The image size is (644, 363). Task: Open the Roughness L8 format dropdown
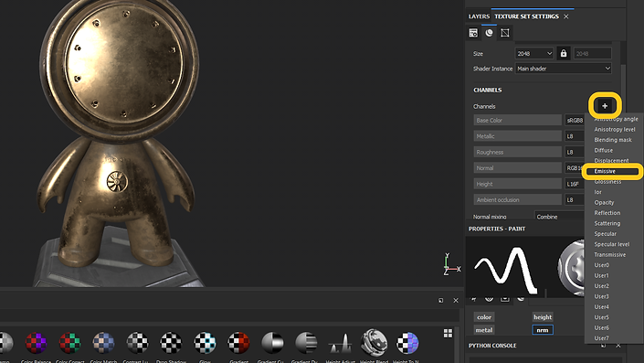[575, 152]
